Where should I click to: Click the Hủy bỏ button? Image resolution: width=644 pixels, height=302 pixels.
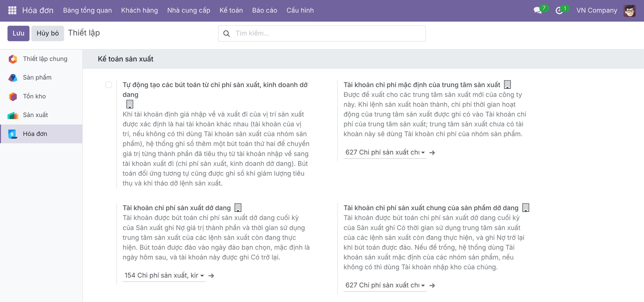(48, 33)
